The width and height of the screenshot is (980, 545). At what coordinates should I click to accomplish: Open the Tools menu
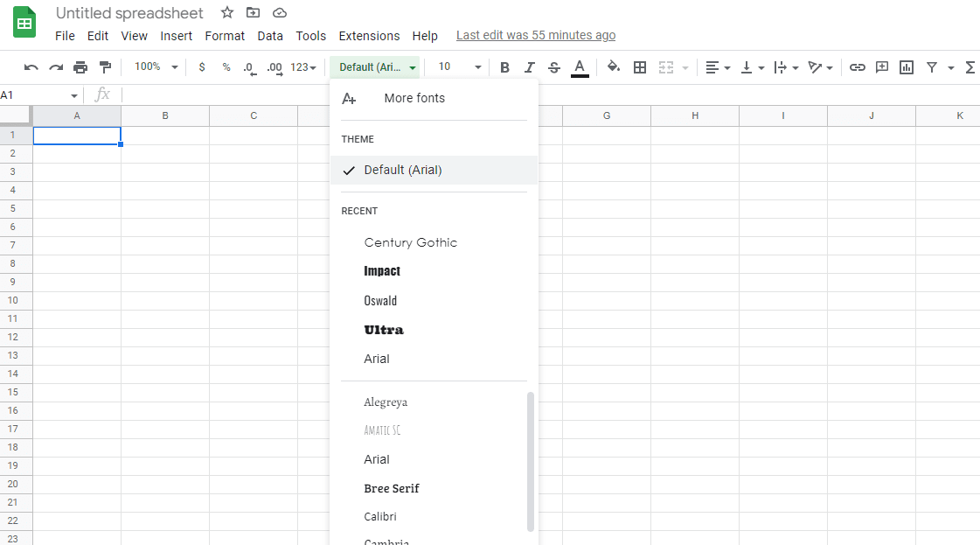click(x=310, y=36)
